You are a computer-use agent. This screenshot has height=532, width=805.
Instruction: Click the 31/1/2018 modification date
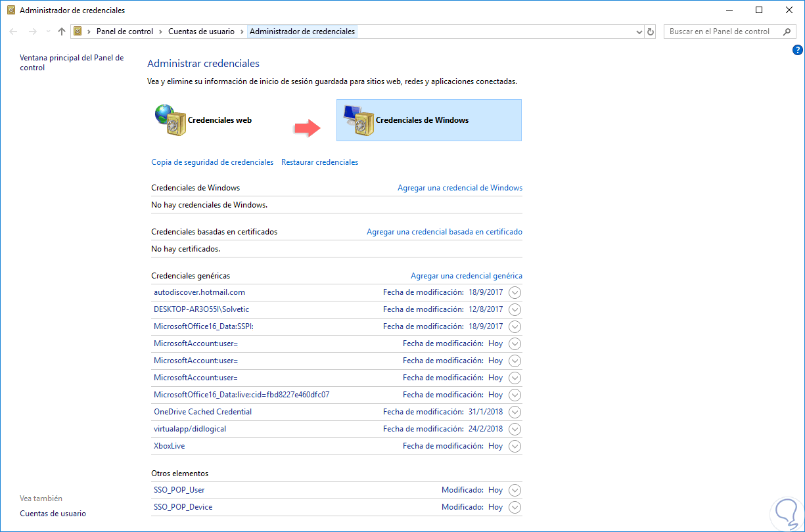coord(486,412)
